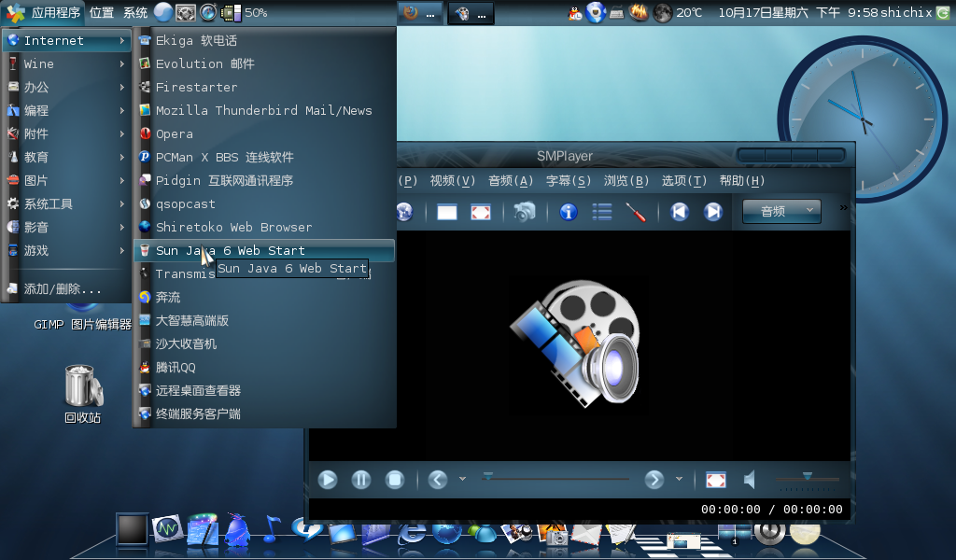Click the date and time in the top panel

point(797,12)
